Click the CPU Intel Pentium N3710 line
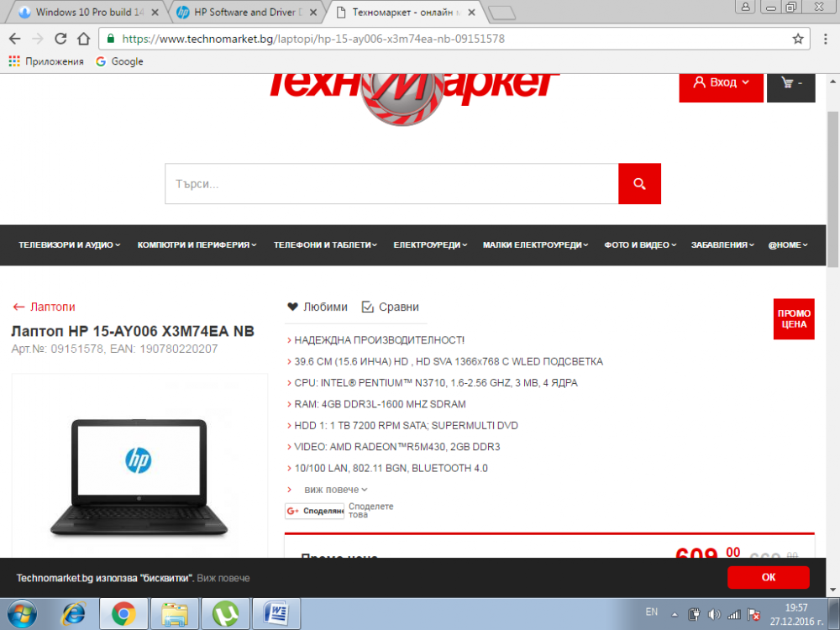The width and height of the screenshot is (840, 630). [435, 383]
